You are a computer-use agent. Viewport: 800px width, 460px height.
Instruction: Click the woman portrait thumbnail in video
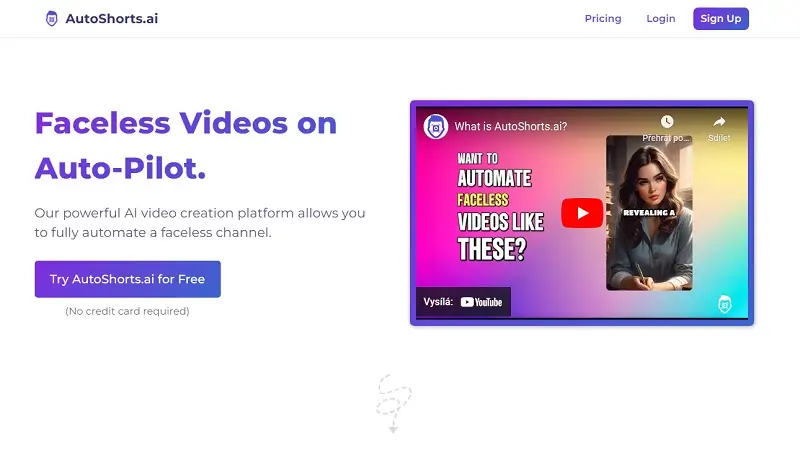pos(649,213)
